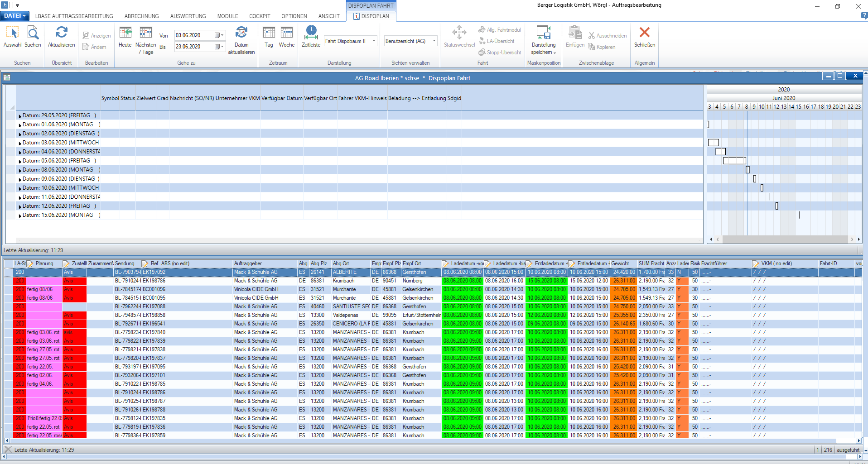This screenshot has width=868, height=464.
Task: Open the Bis date picker dropdown
Action: click(x=219, y=47)
